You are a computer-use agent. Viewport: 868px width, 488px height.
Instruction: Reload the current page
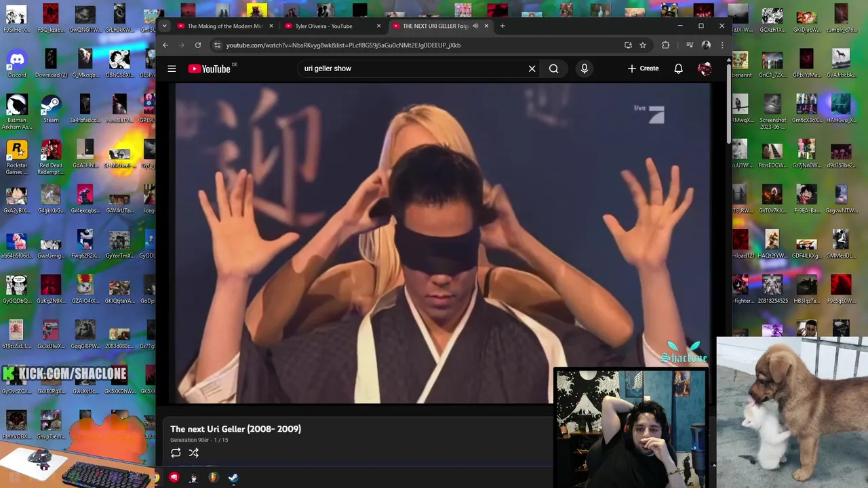(x=198, y=45)
